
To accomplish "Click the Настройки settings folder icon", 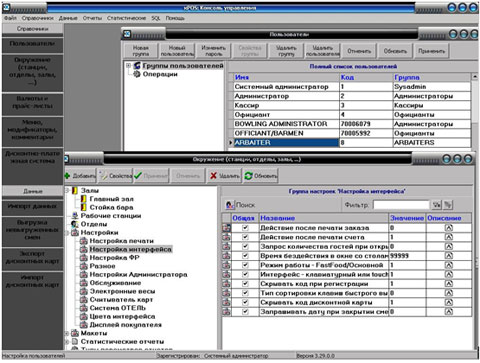I will 75,232.
